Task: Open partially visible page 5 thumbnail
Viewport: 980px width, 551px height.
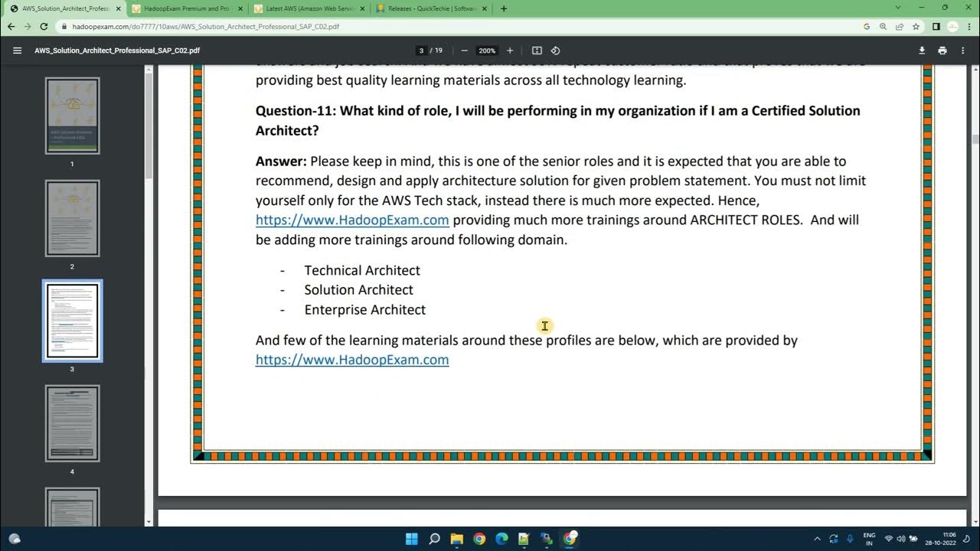Action: click(72, 507)
